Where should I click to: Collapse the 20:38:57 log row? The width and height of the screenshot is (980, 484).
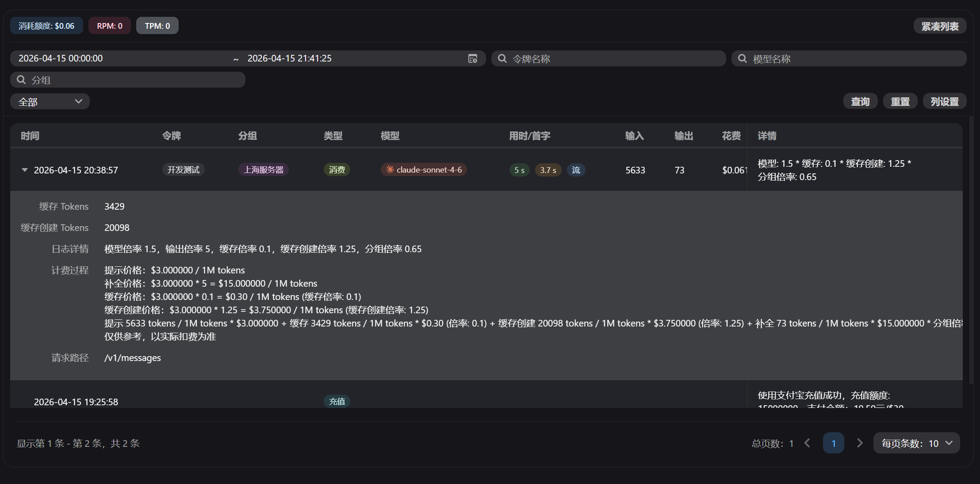(x=25, y=170)
